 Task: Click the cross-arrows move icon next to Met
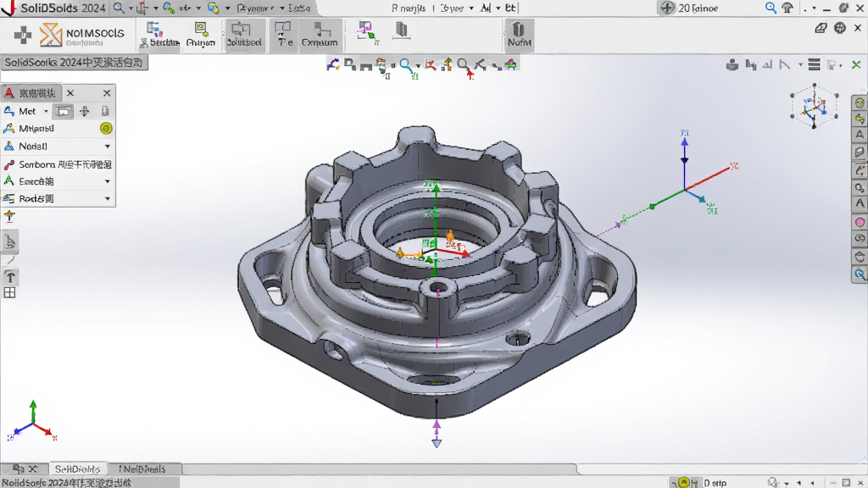click(84, 111)
